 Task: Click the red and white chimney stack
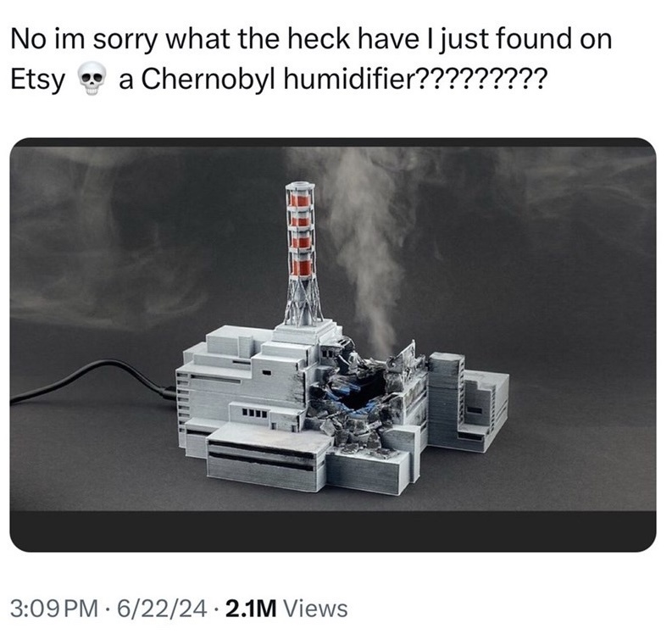[303, 253]
